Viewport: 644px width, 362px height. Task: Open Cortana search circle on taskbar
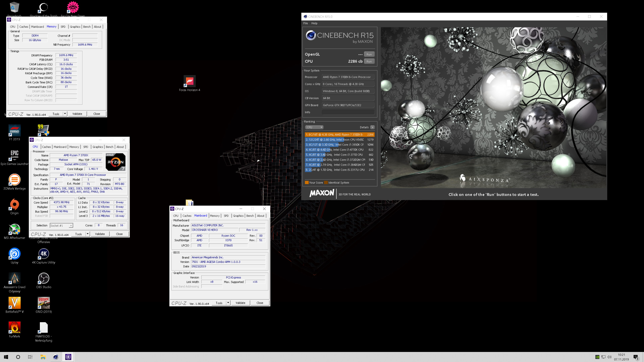18,357
